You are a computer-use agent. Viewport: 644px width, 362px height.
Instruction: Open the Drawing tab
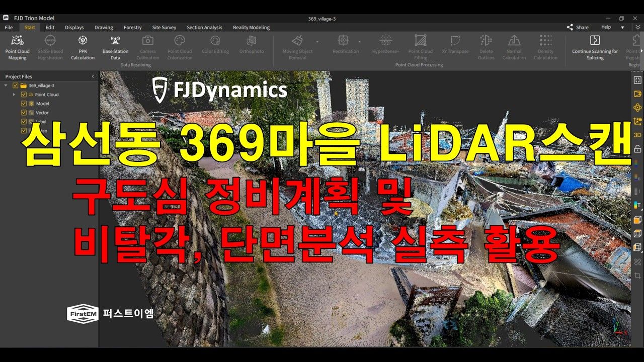click(104, 27)
